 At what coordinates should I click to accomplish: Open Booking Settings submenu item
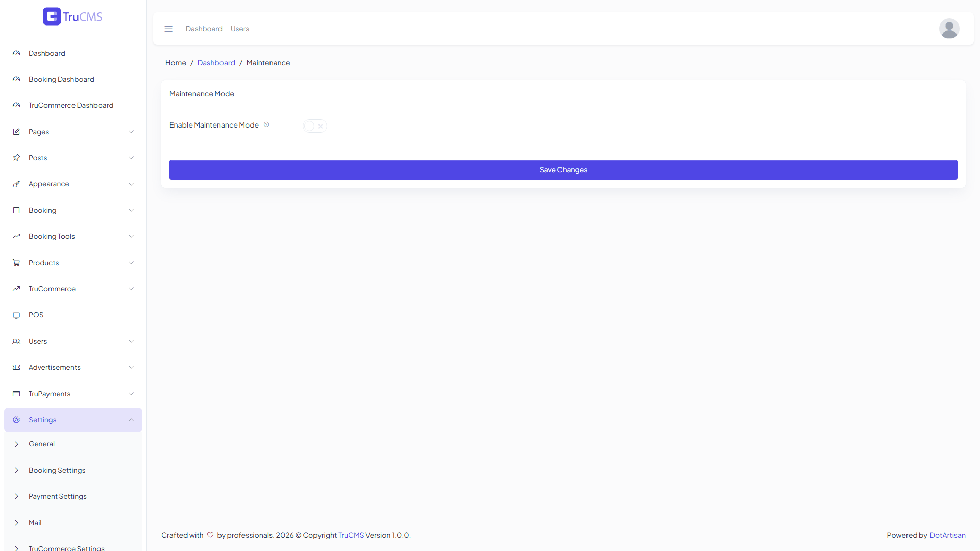pos(73,470)
